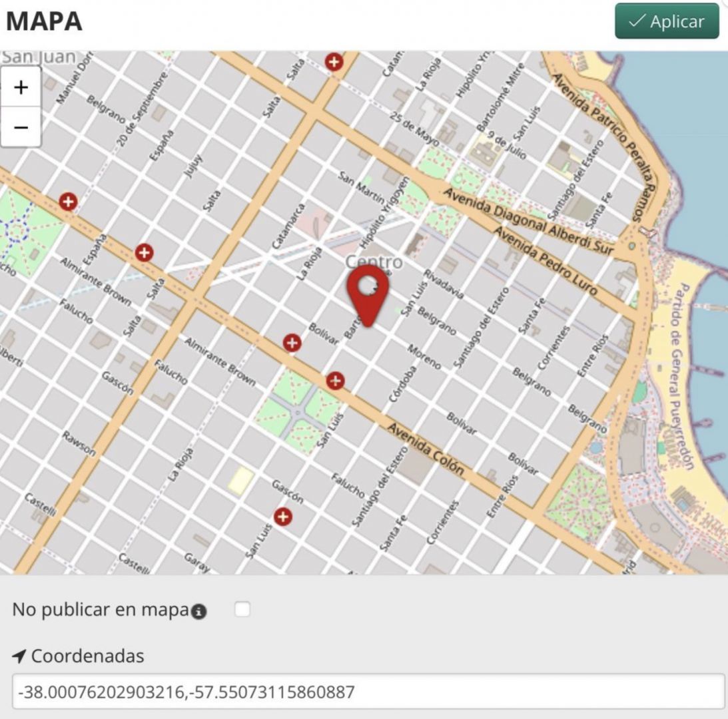Zoom in the map with plus button
This screenshot has width=728, height=719.
21,87
